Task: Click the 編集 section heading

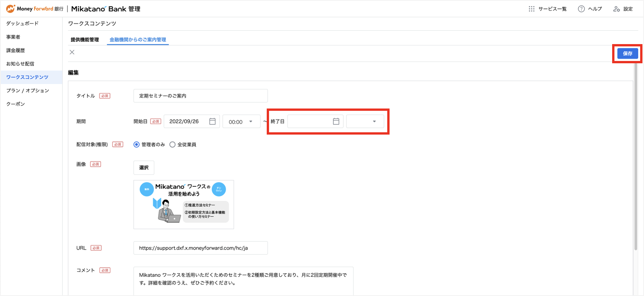Action: (73, 72)
